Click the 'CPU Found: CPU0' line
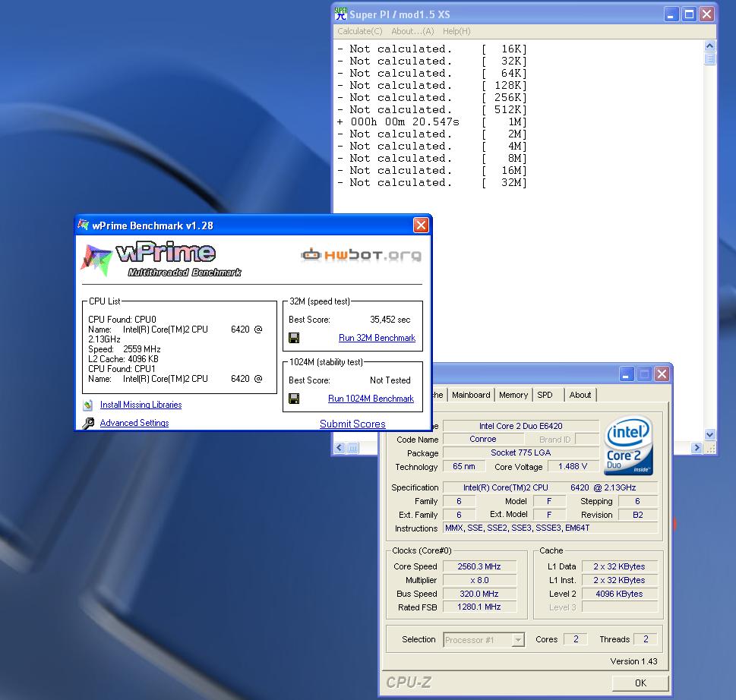 122,320
